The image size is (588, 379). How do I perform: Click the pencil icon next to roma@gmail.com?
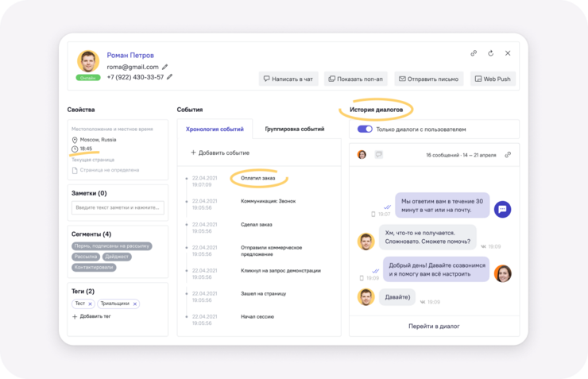(x=165, y=68)
